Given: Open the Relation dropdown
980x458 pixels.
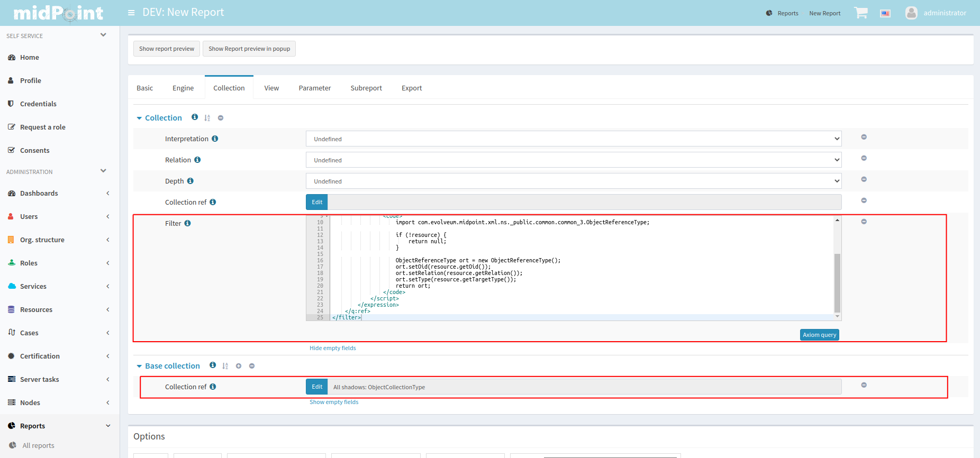Looking at the screenshot, I should point(573,160).
